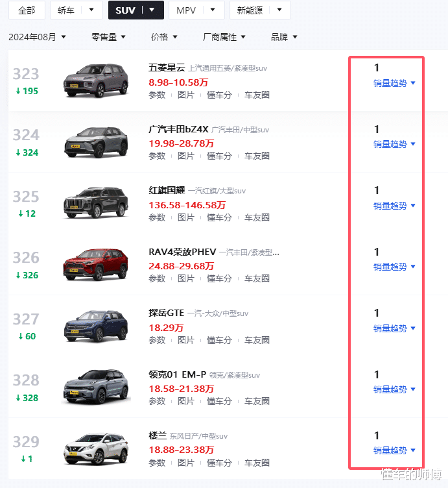Image resolution: width=448 pixels, height=488 pixels.
Task: Open the 楼兰 car title
Action: coord(158,435)
